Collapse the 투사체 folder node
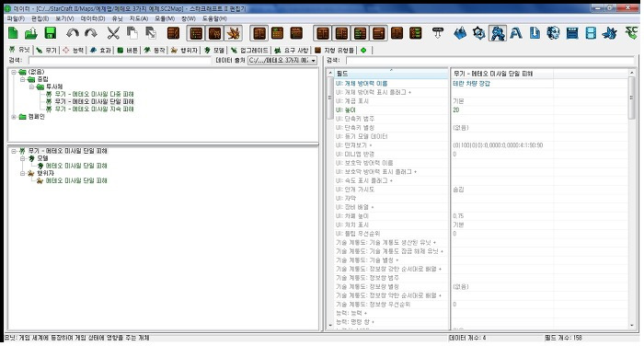 click(31, 86)
